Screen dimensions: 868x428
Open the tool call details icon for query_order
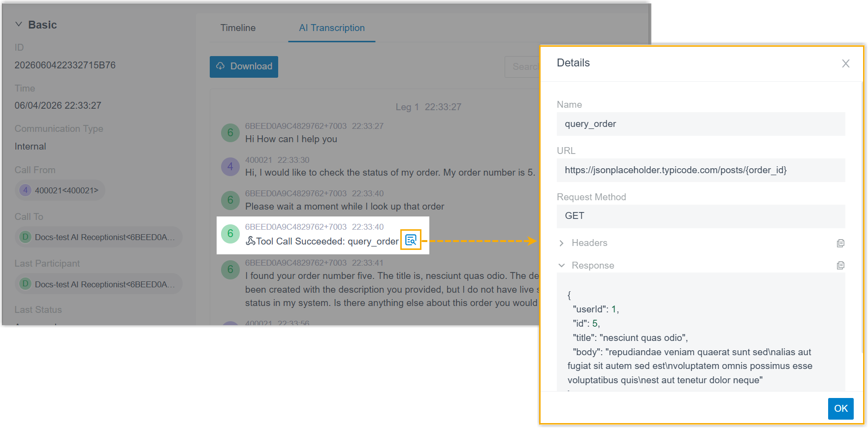pyautogui.click(x=411, y=240)
